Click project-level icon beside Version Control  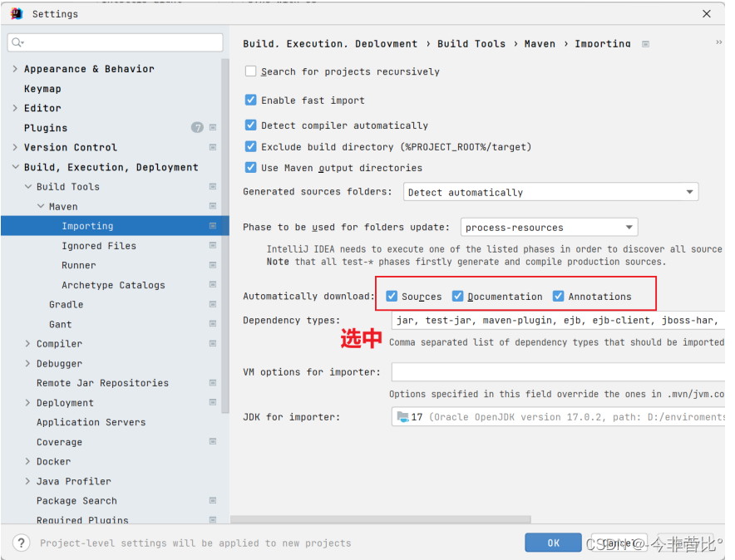[213, 147]
